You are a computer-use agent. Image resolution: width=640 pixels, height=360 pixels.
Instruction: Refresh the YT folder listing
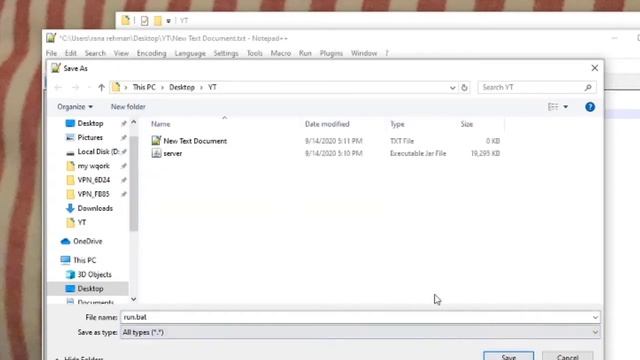464,88
